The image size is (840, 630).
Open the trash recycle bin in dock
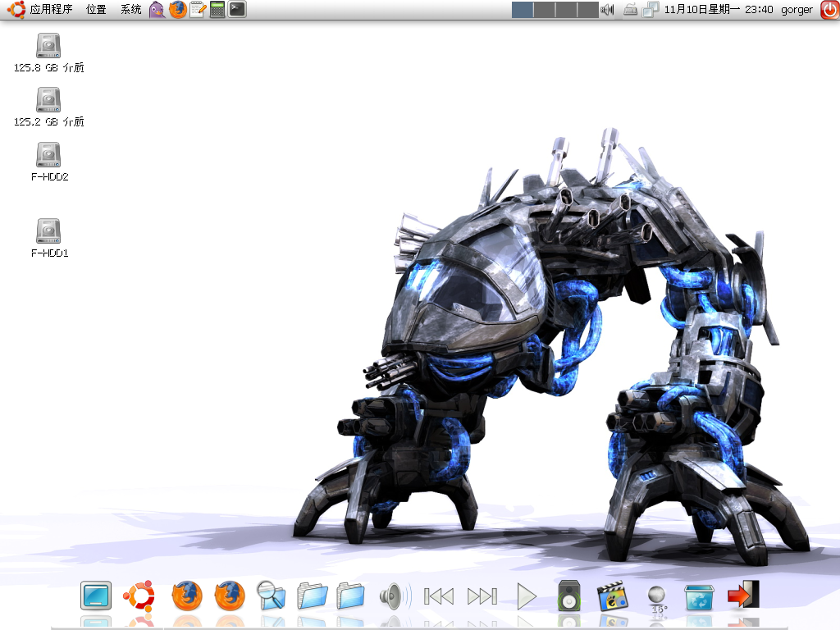(699, 597)
